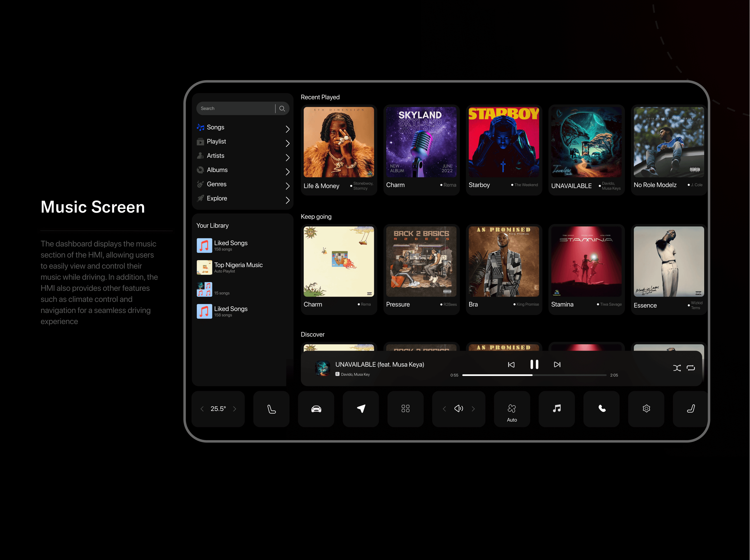Seek within the song progress bar

[x=534, y=375]
